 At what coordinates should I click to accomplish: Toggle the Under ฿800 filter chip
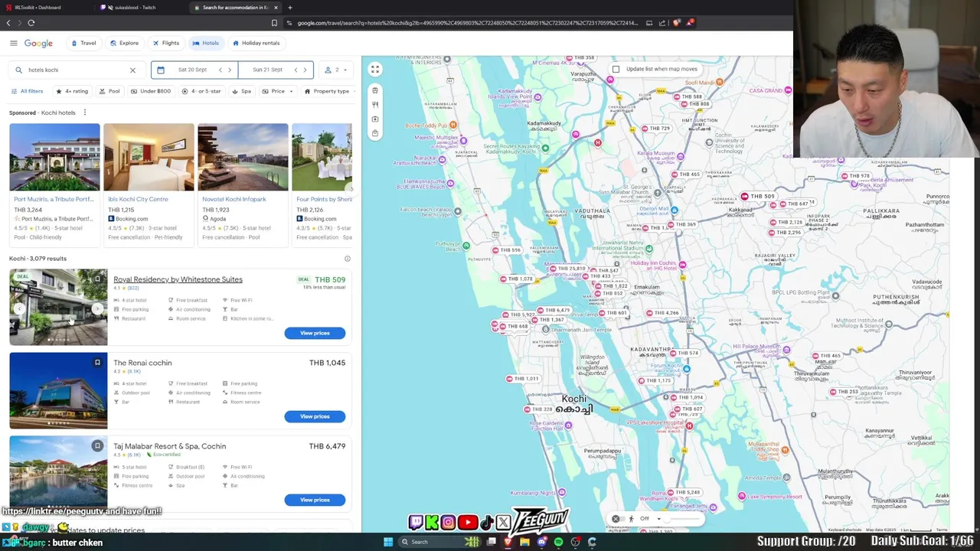tap(151, 91)
